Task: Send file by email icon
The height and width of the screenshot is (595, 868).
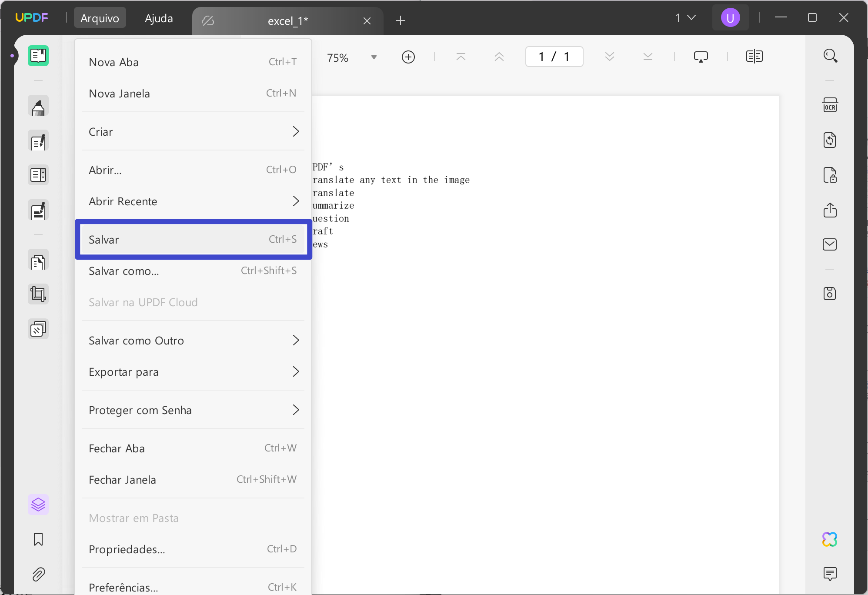Action: pyautogui.click(x=830, y=244)
